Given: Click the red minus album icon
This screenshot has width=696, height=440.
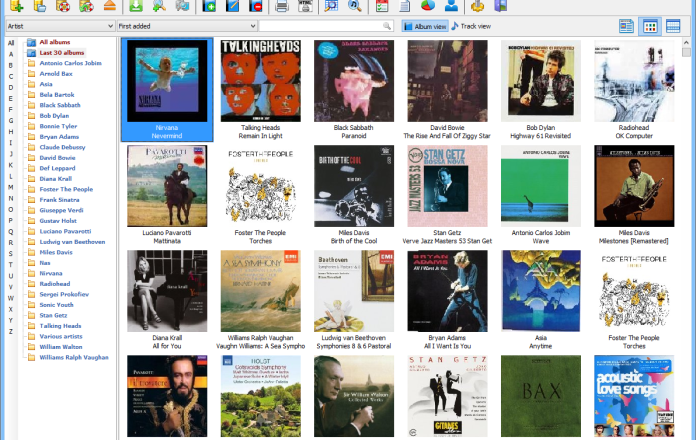Looking at the screenshot, I should [257, 6].
